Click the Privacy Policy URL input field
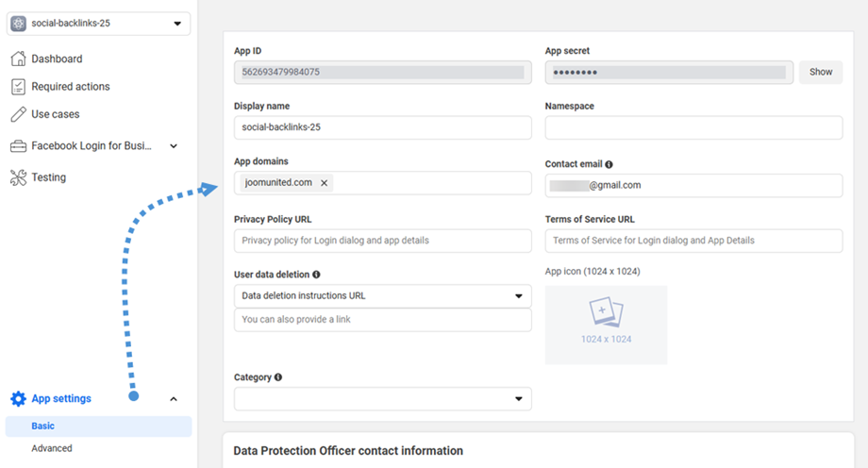Screen dimensions: 868x468 tap(382, 241)
